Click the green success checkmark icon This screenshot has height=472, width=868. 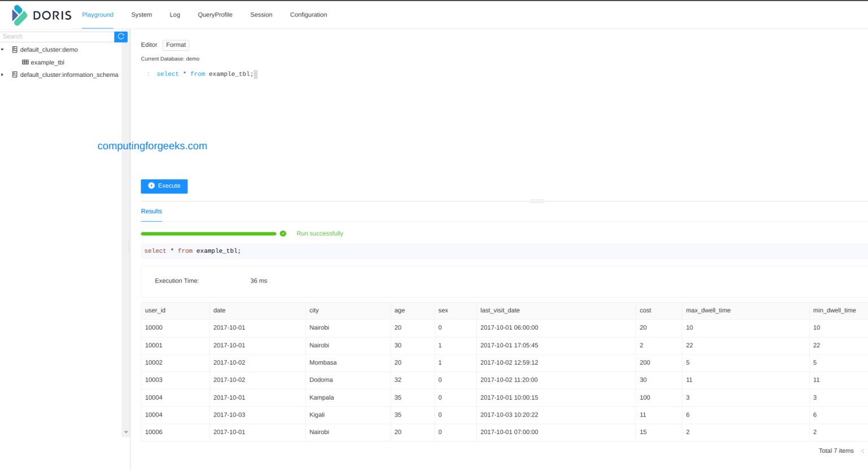[283, 233]
